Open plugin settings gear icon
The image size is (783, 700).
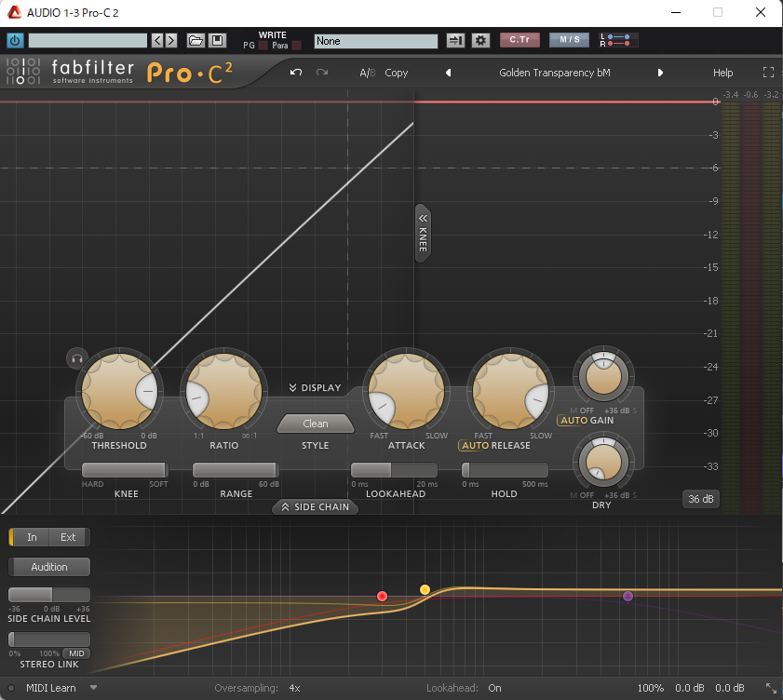click(480, 40)
